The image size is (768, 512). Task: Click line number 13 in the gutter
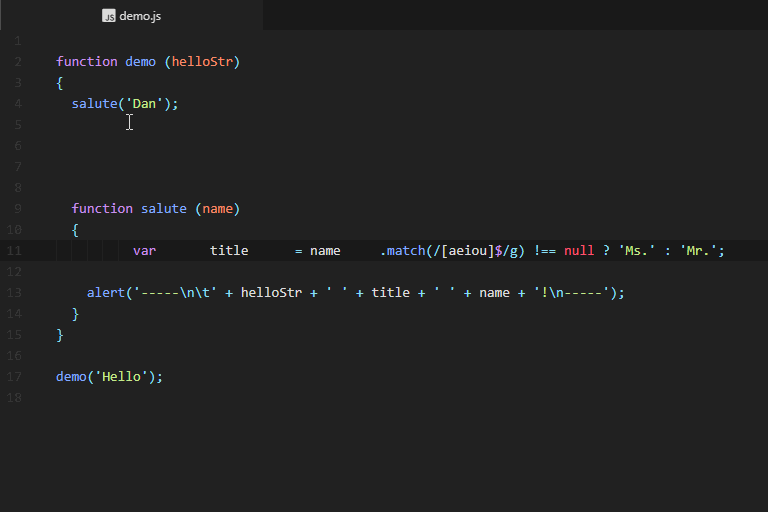click(14, 293)
